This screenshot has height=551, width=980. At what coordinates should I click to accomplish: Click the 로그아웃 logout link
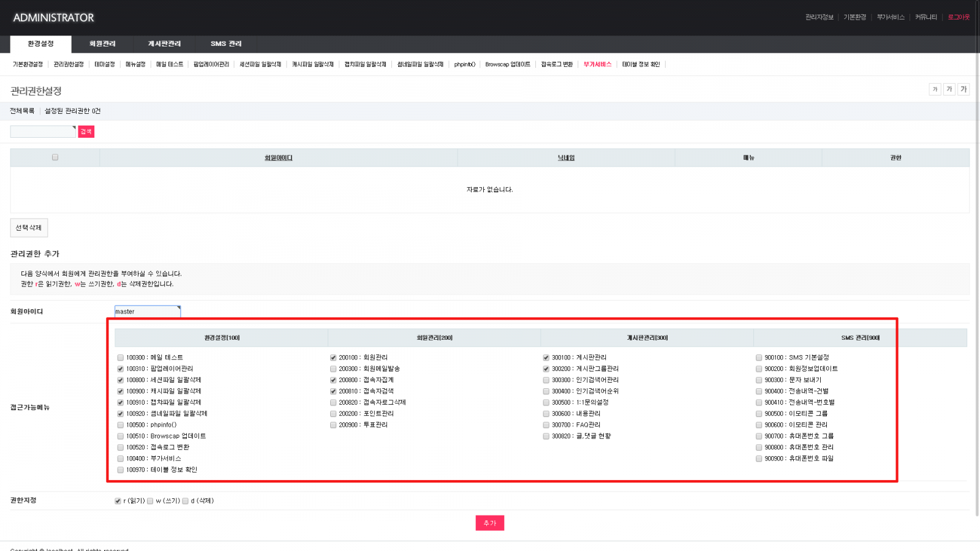[x=959, y=17]
